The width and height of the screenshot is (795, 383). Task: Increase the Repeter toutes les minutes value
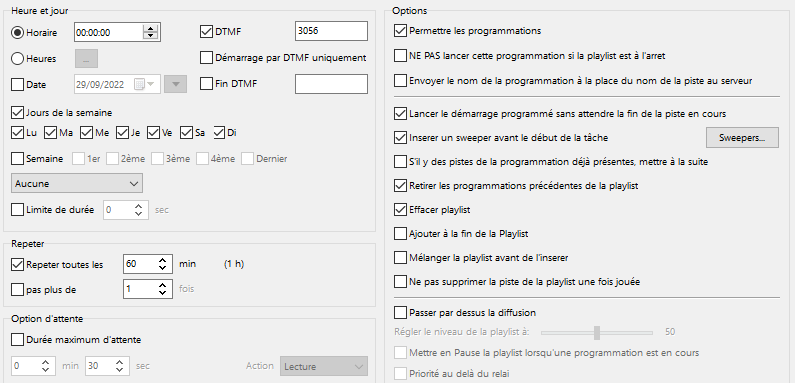[162, 261]
